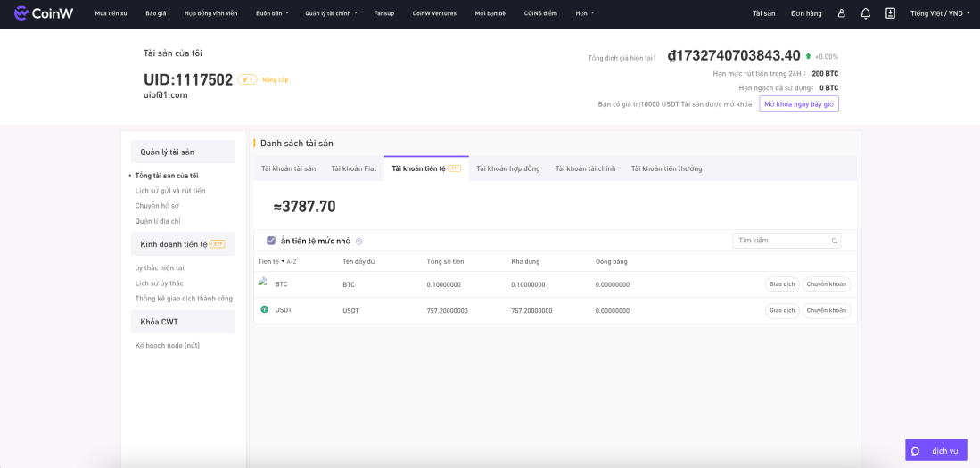Click Nâng cấp upgrade link

(275, 80)
